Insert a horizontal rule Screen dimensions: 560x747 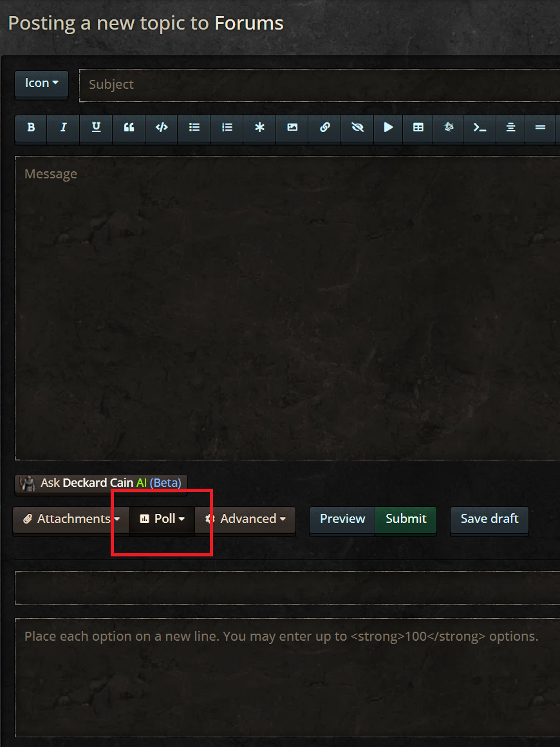click(540, 128)
